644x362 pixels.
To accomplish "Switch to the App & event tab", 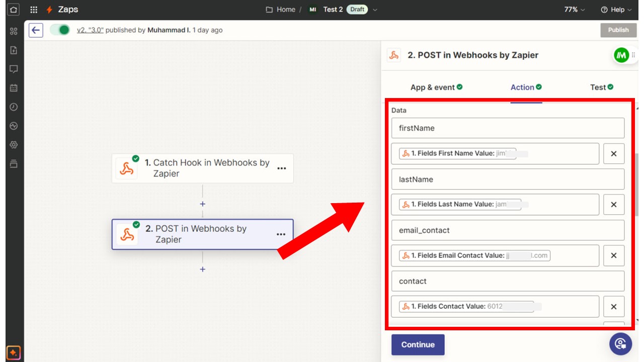I will [436, 87].
